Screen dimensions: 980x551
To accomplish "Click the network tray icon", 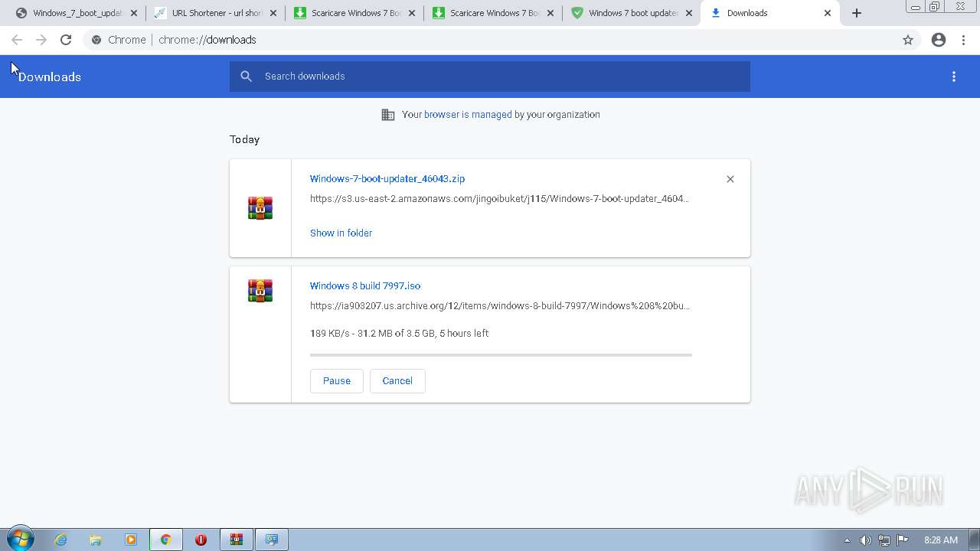I will pos(884,540).
